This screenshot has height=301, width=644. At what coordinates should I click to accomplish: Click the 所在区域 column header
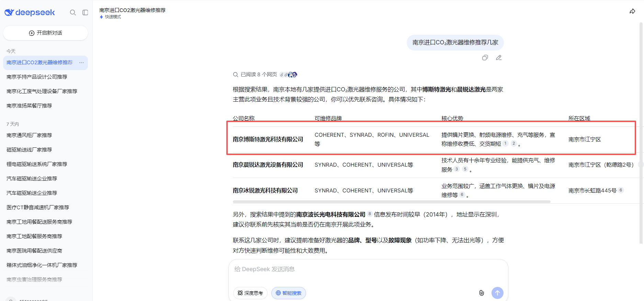pos(579,118)
